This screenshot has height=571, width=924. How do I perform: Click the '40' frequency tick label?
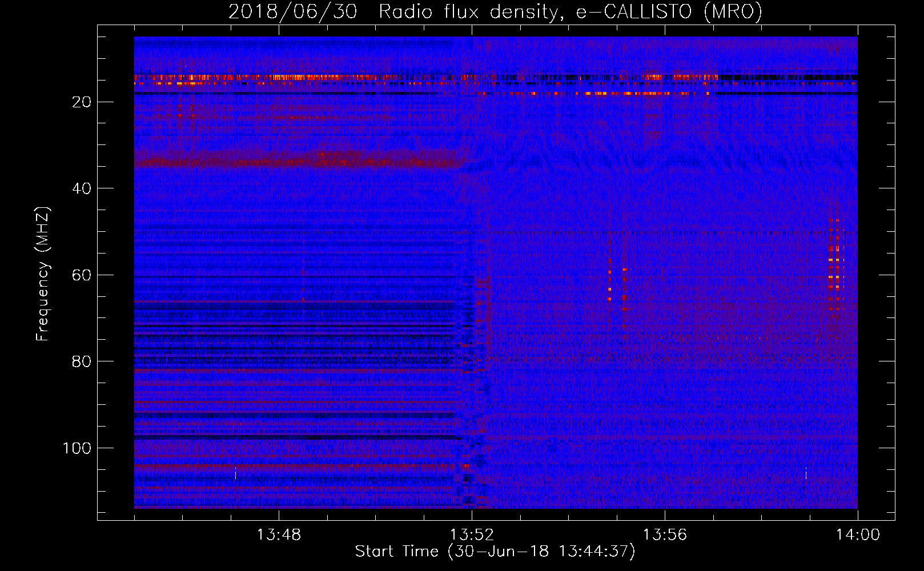[x=82, y=188]
